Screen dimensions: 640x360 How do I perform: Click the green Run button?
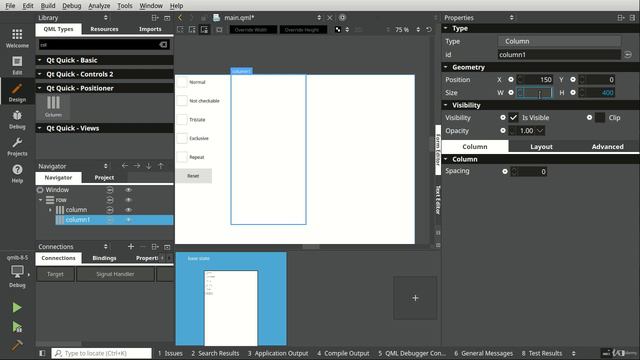point(17,307)
